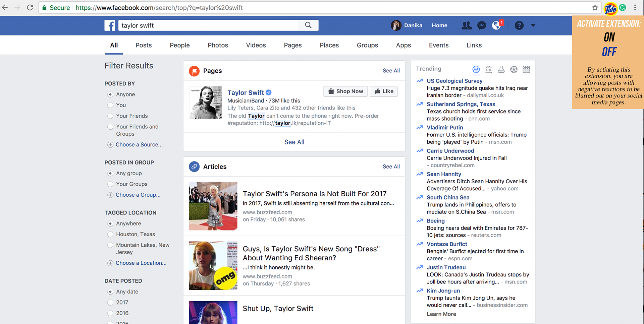Expand Choose a Source option
This screenshot has width=644, height=324.
[x=139, y=145]
